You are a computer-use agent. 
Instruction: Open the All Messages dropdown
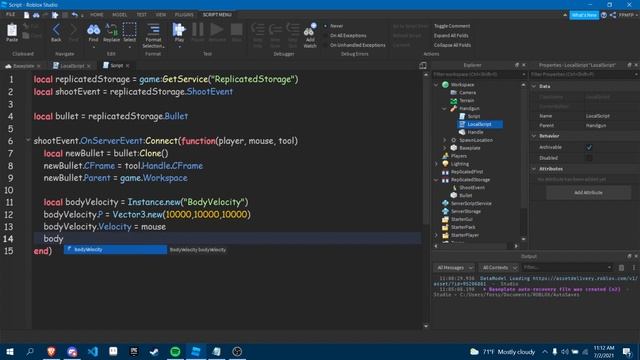(x=454, y=268)
